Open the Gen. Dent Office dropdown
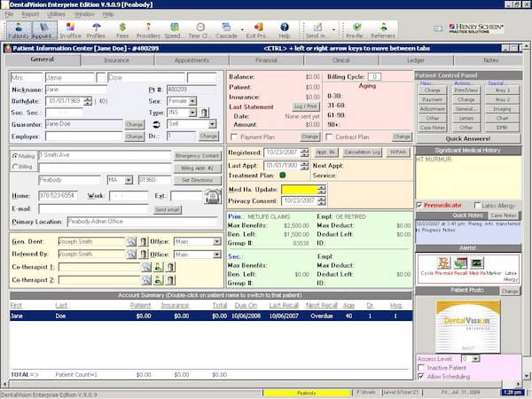This screenshot has width=532, height=399. point(217,241)
